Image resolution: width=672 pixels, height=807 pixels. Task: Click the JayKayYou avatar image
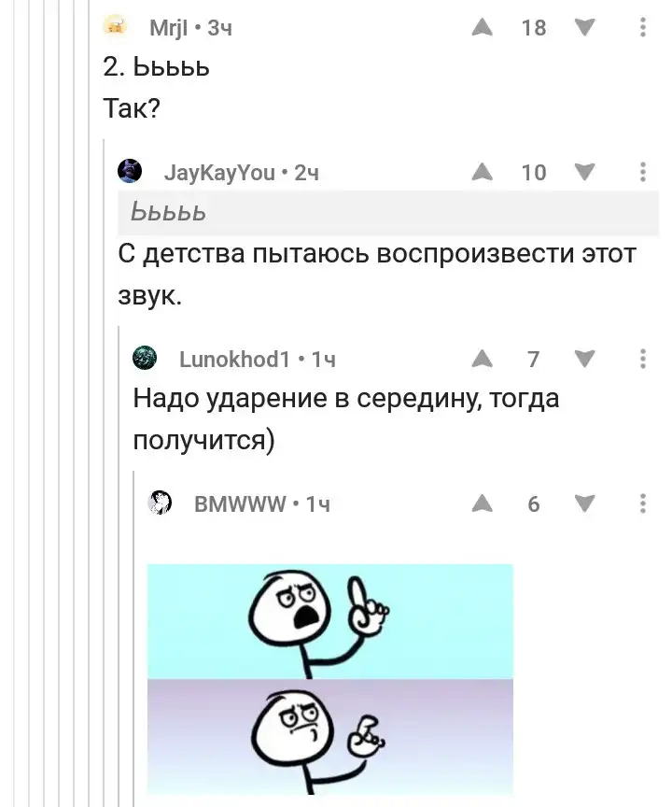(x=130, y=171)
